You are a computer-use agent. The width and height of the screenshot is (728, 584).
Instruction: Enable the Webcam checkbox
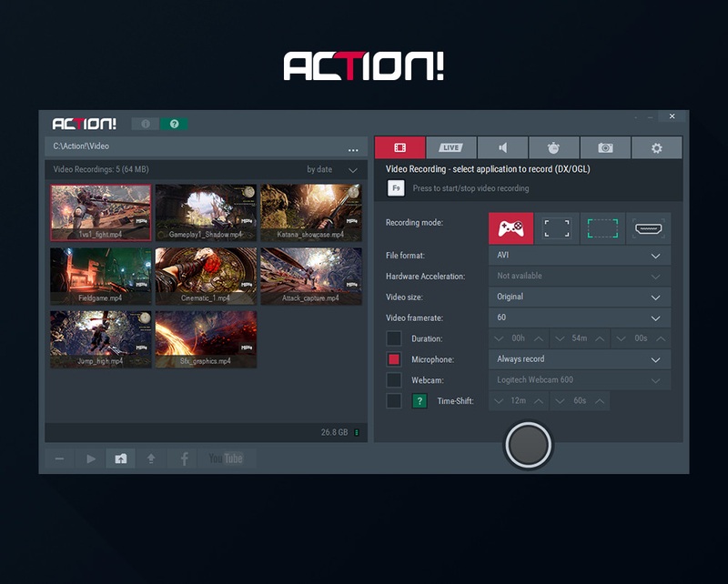coord(394,380)
